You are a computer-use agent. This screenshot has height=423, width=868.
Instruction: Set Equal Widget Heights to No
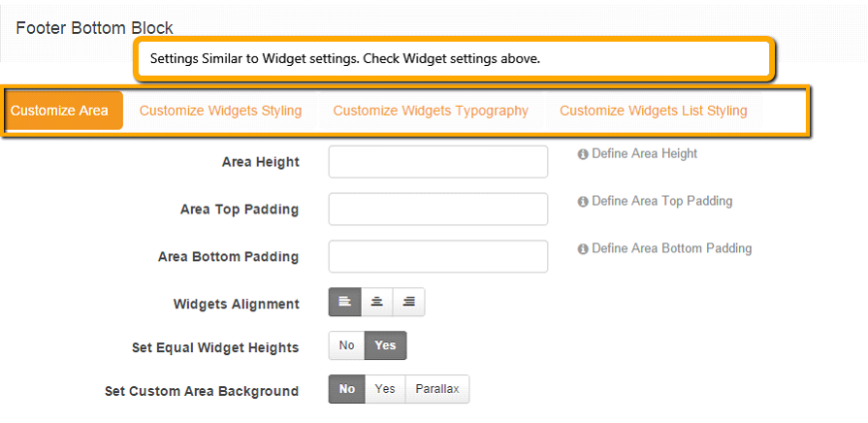coord(346,345)
